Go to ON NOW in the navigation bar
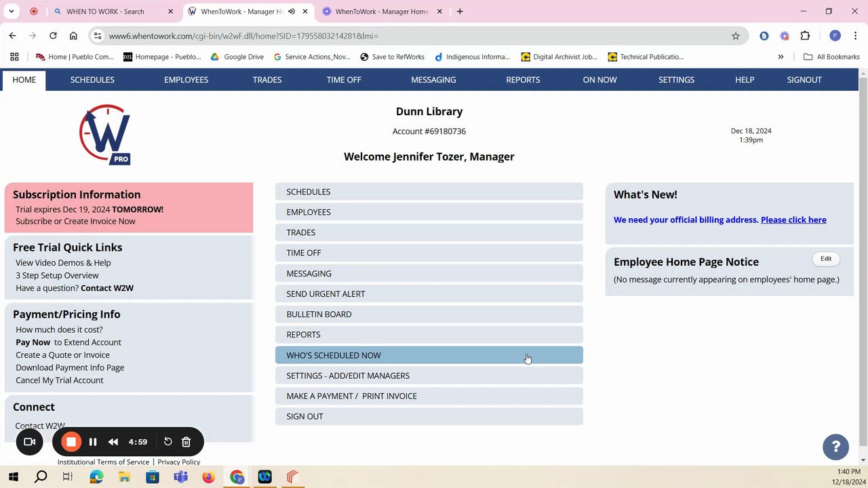Viewport: 868px width, 488px height. click(x=599, y=80)
